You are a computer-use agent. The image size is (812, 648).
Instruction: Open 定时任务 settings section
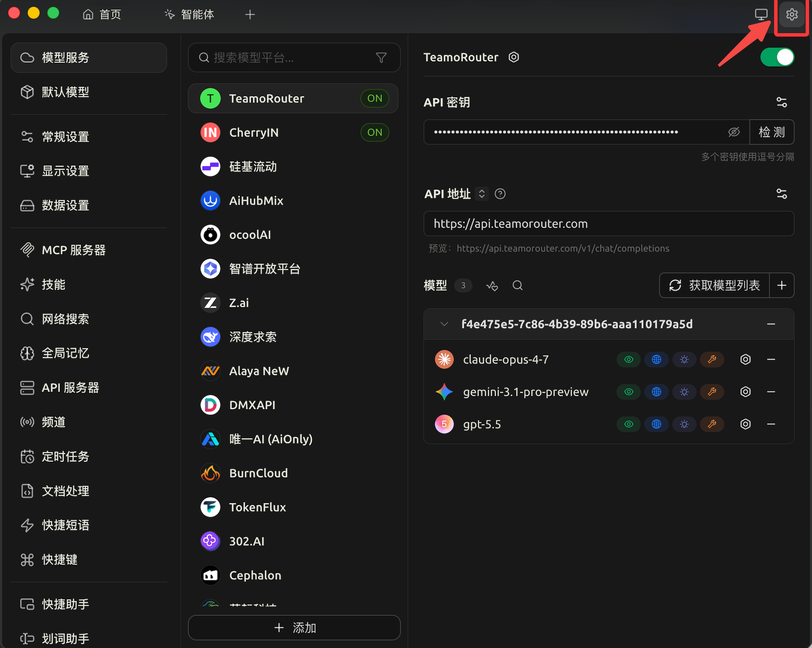point(89,457)
